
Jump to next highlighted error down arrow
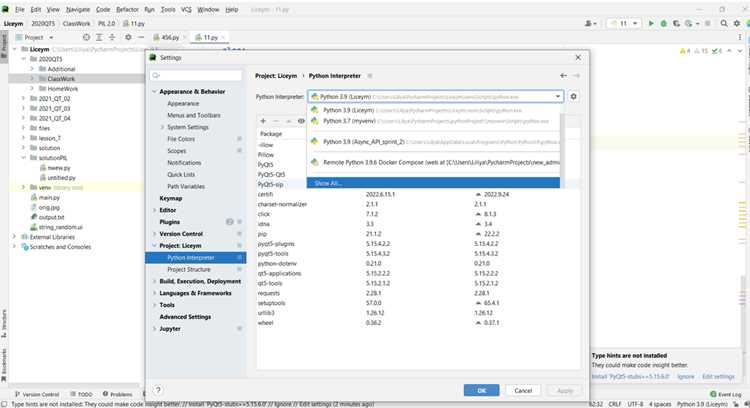tap(739, 51)
